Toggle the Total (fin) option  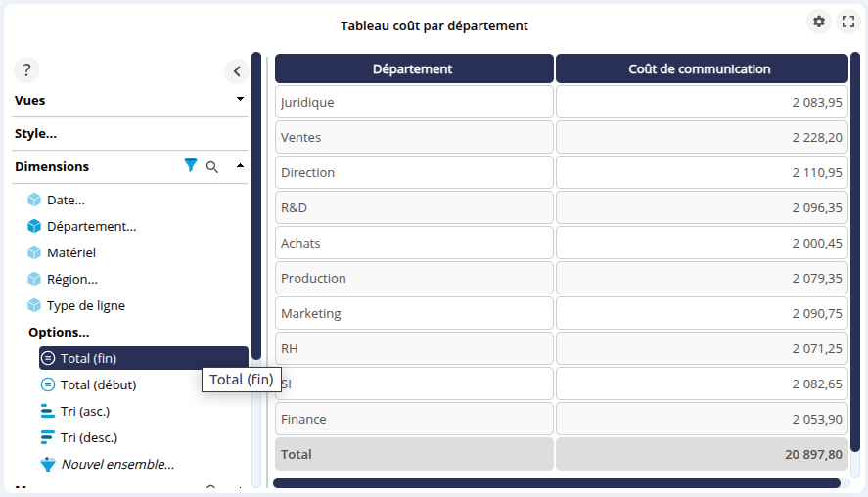(x=88, y=358)
